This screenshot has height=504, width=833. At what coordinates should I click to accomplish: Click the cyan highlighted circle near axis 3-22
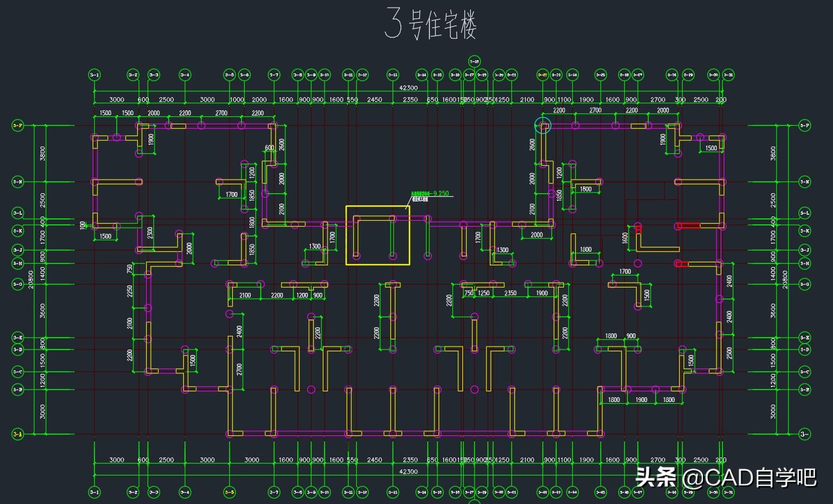(x=542, y=124)
